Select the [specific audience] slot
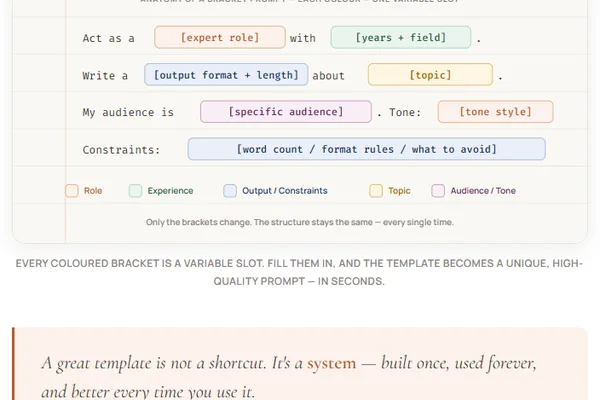600x400 pixels. (x=286, y=112)
